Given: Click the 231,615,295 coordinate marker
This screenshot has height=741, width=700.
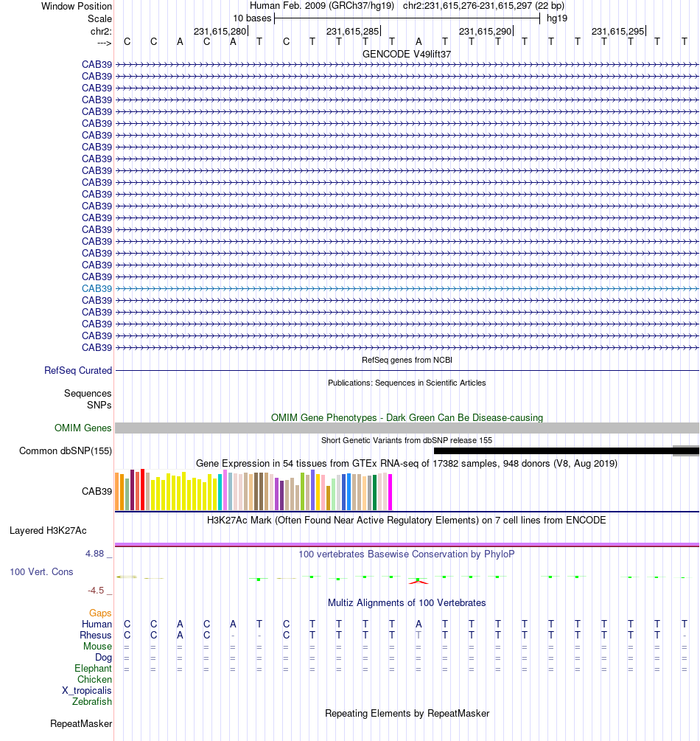Looking at the screenshot, I should (x=618, y=31).
